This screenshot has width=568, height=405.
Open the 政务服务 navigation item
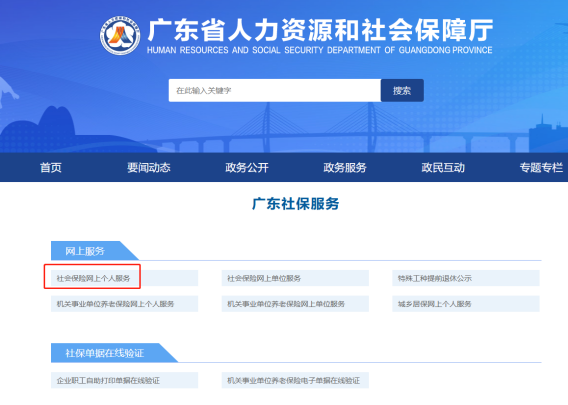[x=345, y=167]
